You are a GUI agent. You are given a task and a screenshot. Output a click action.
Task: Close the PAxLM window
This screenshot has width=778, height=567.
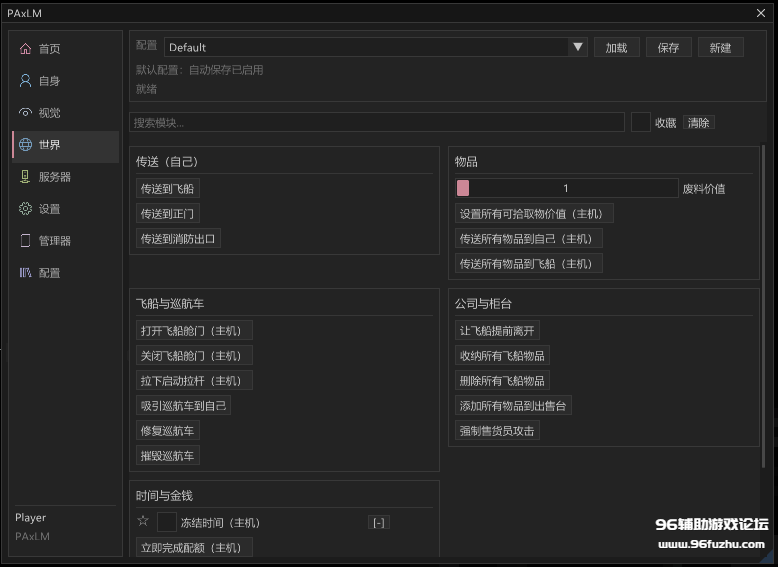pos(761,13)
